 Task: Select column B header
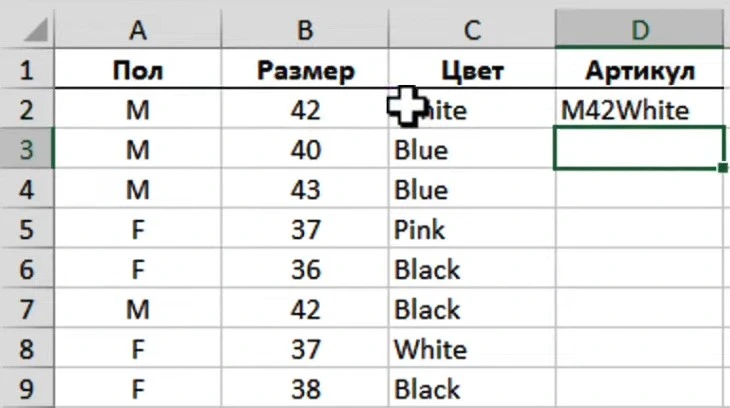tap(305, 30)
